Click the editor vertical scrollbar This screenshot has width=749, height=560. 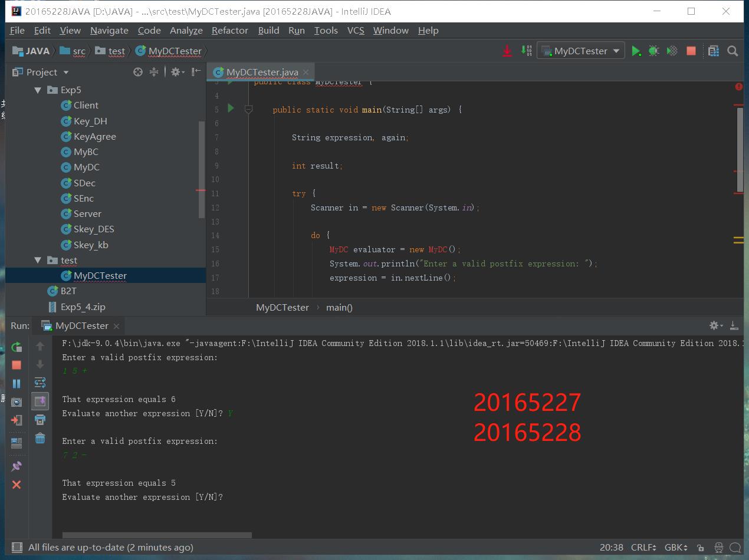[740, 150]
